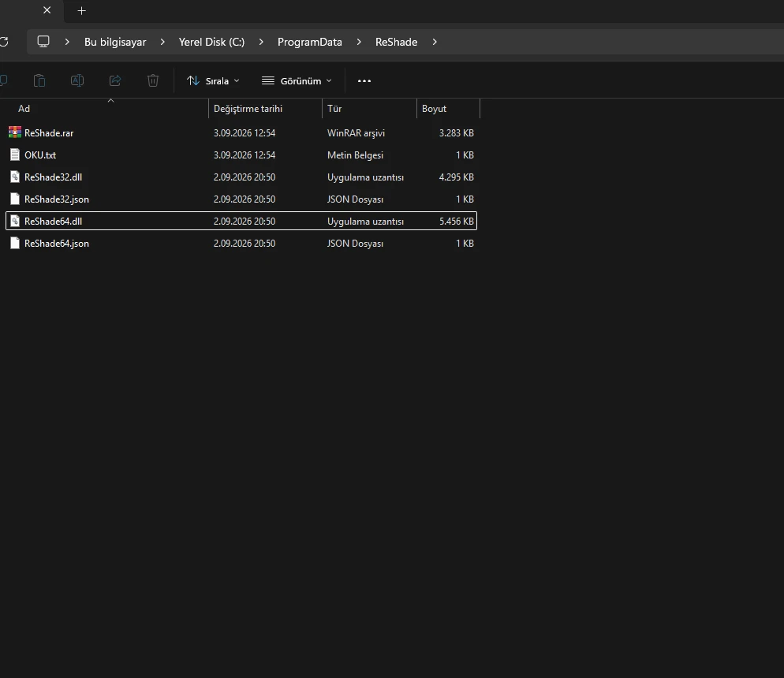Click the 3.283 KB size cell
The height and width of the screenshot is (678, 784).
[457, 133]
